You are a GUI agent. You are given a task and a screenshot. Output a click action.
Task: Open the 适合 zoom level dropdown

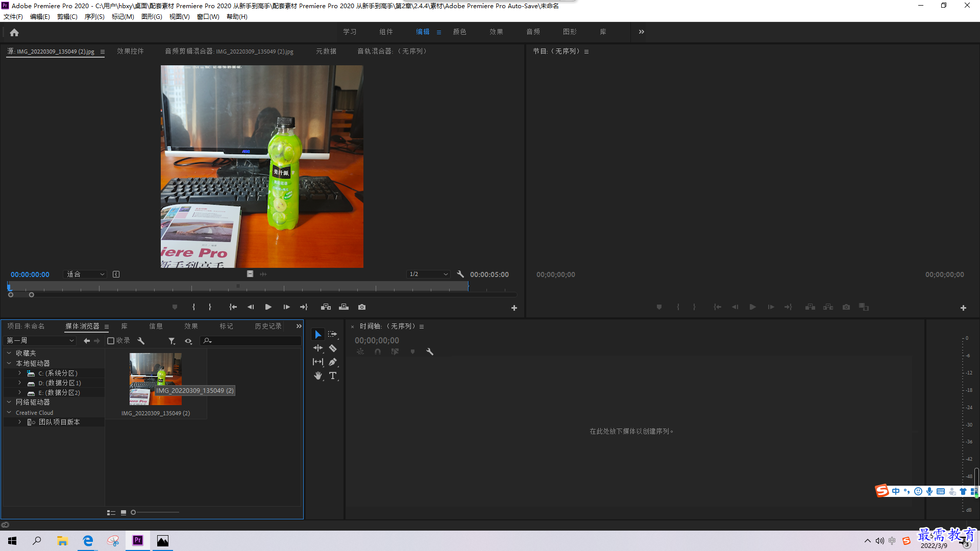pyautogui.click(x=85, y=274)
